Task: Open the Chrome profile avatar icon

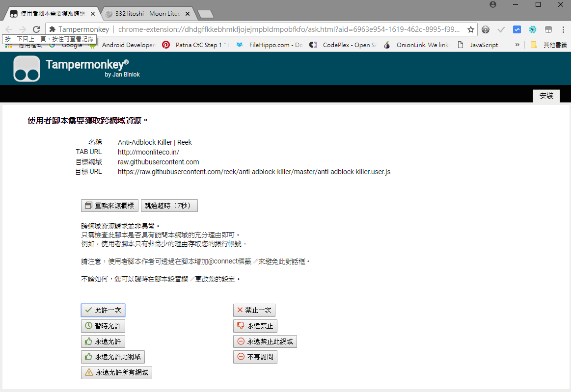Action: coord(493,4)
